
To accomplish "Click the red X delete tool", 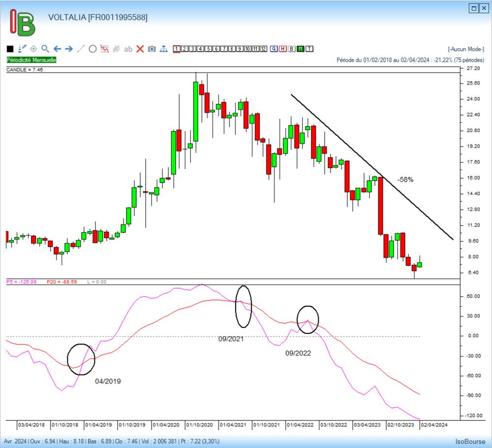I will 140,49.
